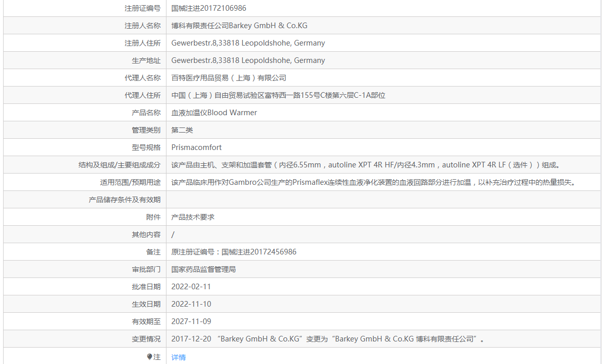Select the registrant name 博科有限责任公司Barkey GmbH & Co.KG
Image resolution: width=605 pixels, height=364 pixels.
pyautogui.click(x=239, y=26)
